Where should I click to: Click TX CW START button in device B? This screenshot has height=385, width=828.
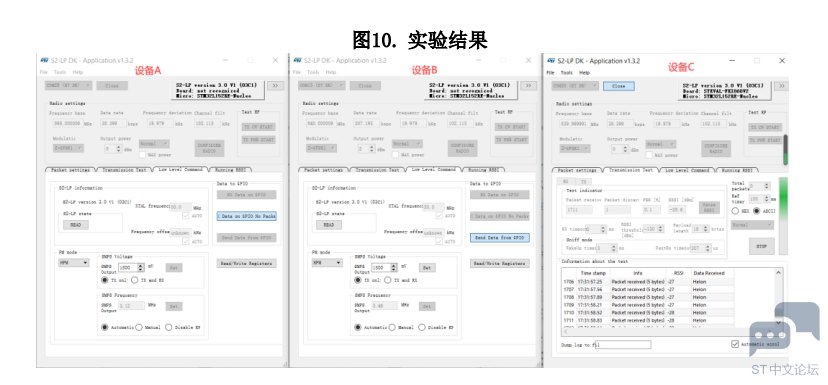[512, 127]
